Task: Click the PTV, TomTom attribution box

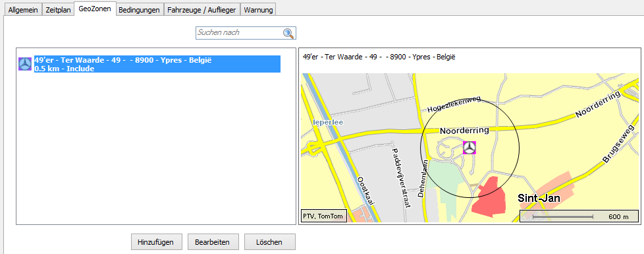Action: click(323, 216)
